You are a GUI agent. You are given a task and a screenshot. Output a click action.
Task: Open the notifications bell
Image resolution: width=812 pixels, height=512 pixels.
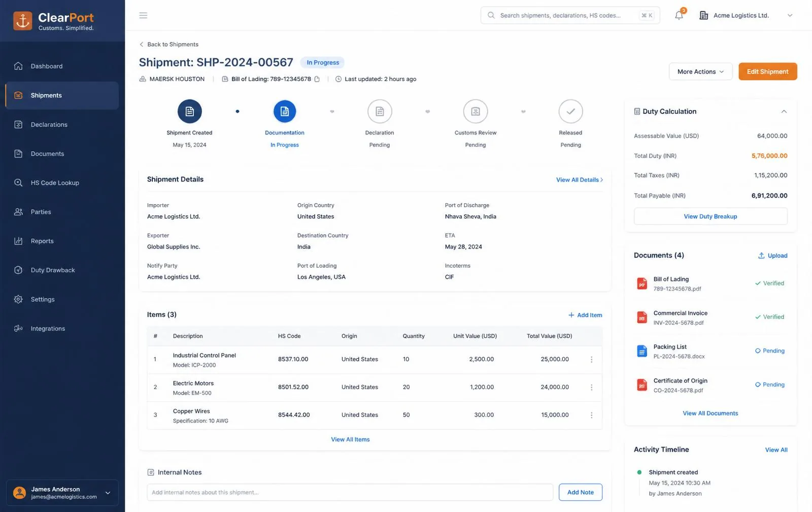click(679, 15)
